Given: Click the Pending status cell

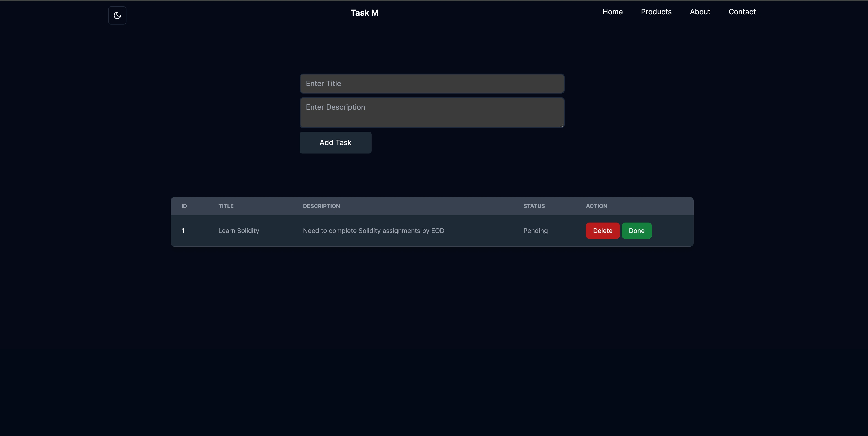Looking at the screenshot, I should [535, 231].
